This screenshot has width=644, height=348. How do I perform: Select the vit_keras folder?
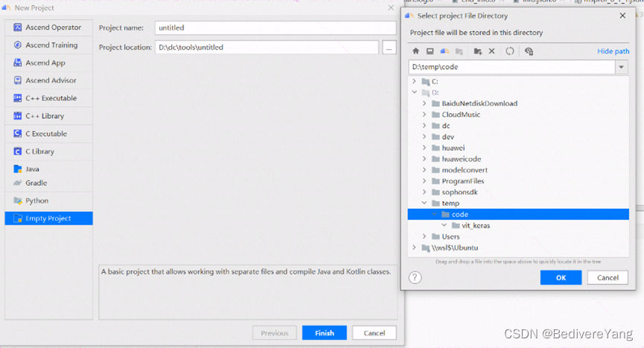(518, 225)
